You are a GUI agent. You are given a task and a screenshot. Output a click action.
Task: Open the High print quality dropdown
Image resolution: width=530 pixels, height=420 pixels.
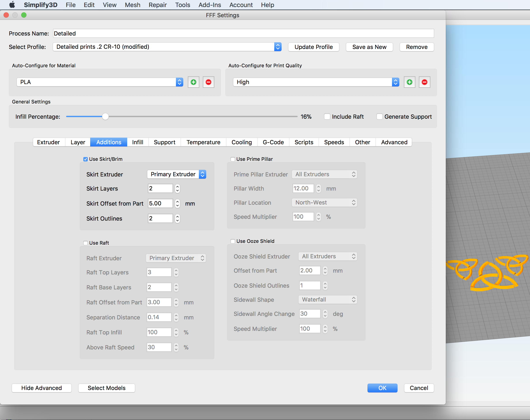(316, 82)
